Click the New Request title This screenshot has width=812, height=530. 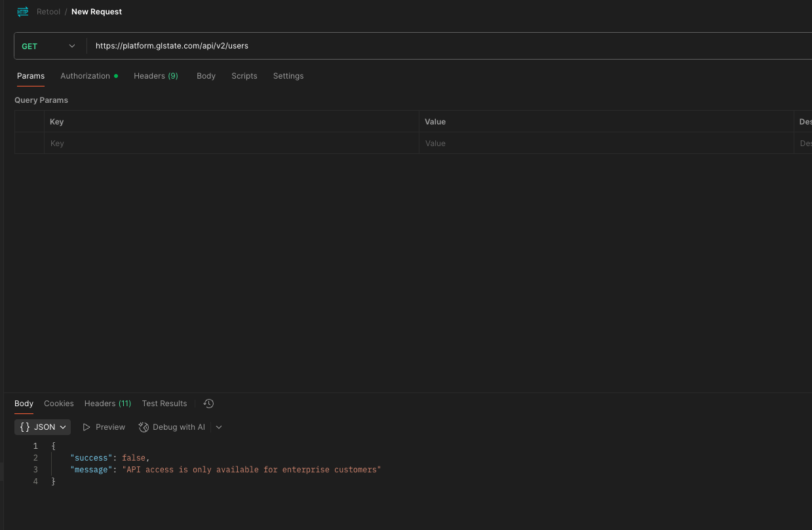(x=96, y=12)
